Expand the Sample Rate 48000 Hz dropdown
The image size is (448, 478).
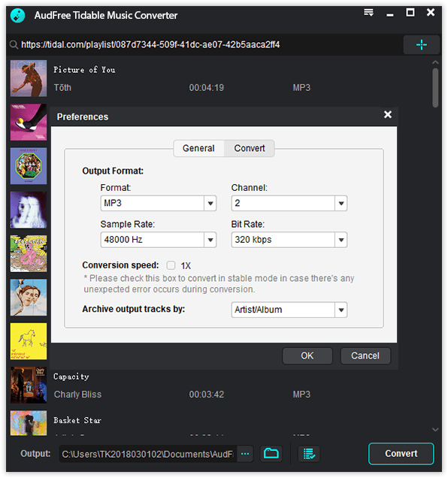pyautogui.click(x=159, y=240)
